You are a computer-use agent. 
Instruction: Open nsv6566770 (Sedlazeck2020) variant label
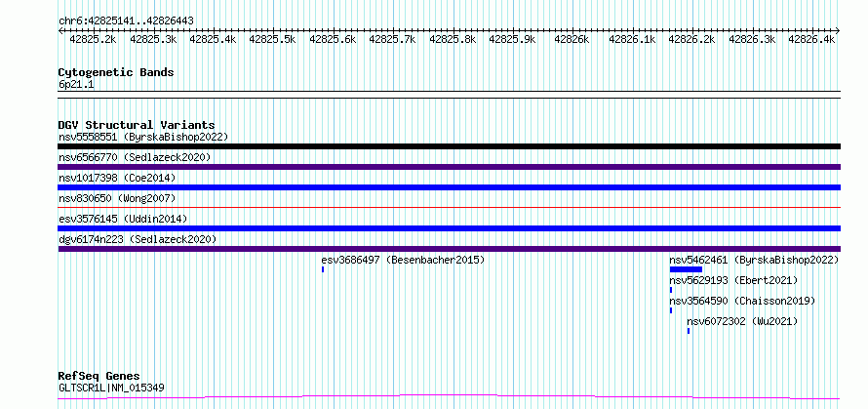point(135,157)
